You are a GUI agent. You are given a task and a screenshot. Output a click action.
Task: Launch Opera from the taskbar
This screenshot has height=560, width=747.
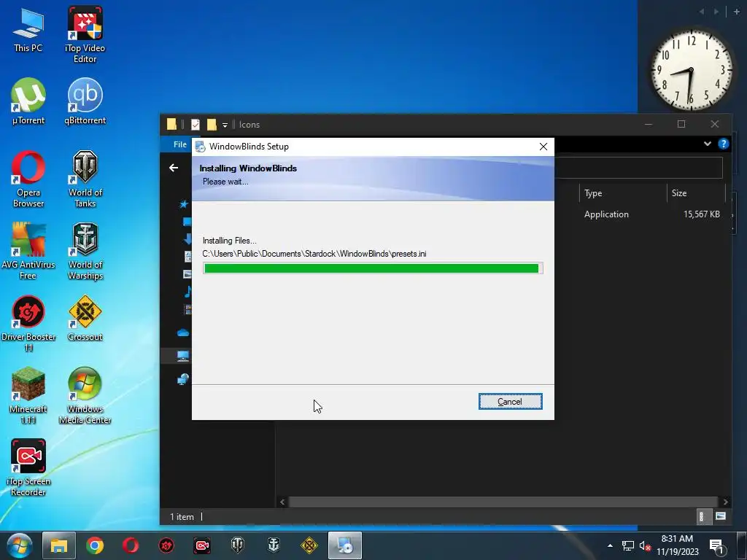click(x=131, y=545)
